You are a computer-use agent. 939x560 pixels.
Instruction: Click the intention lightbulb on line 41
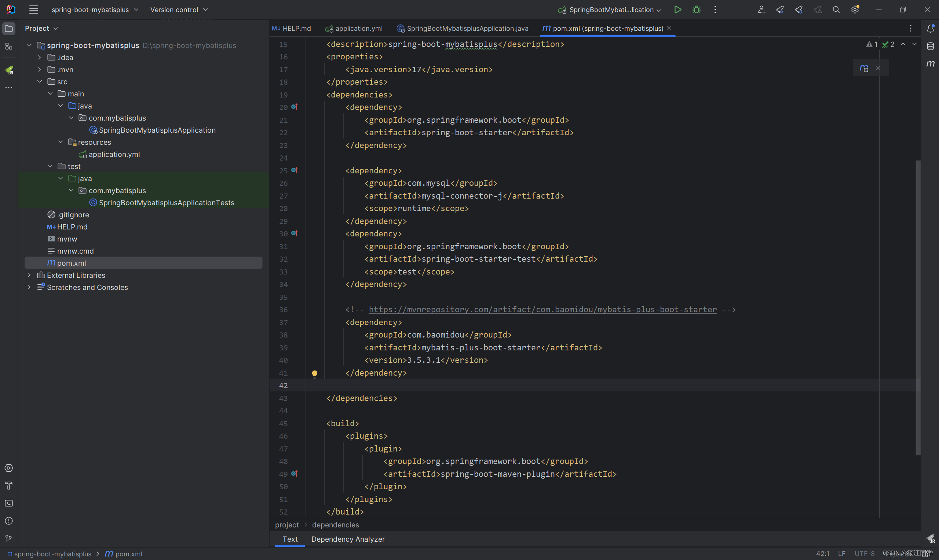pos(314,374)
